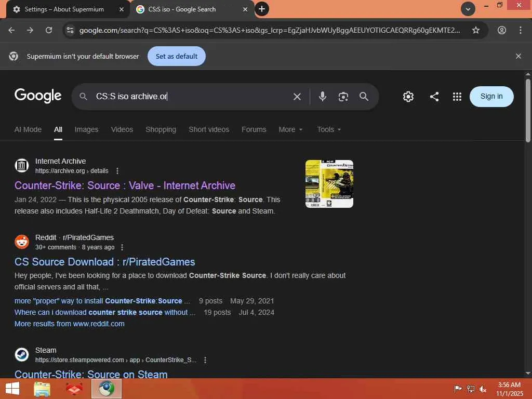Open options menu for Internet Archive result

tap(117, 171)
